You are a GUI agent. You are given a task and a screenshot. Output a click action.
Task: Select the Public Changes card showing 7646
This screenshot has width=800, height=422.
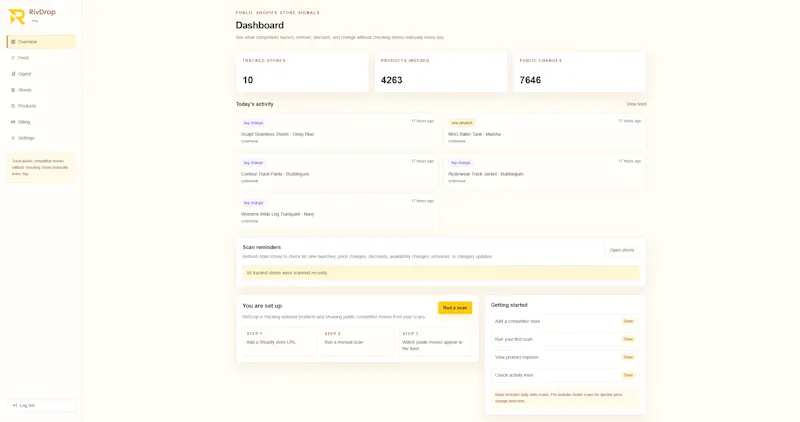(x=580, y=71)
